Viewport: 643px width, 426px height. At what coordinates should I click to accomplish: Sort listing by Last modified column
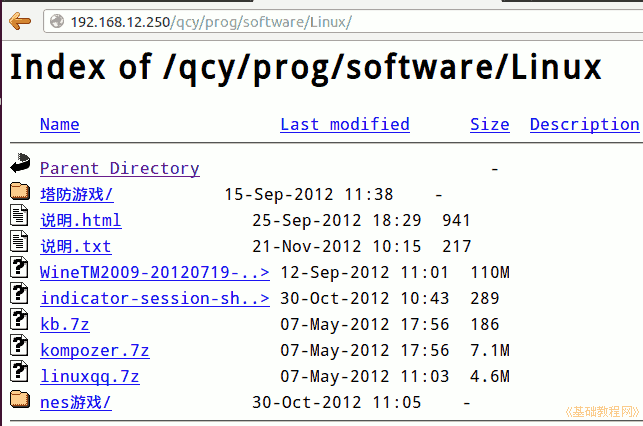click(345, 125)
